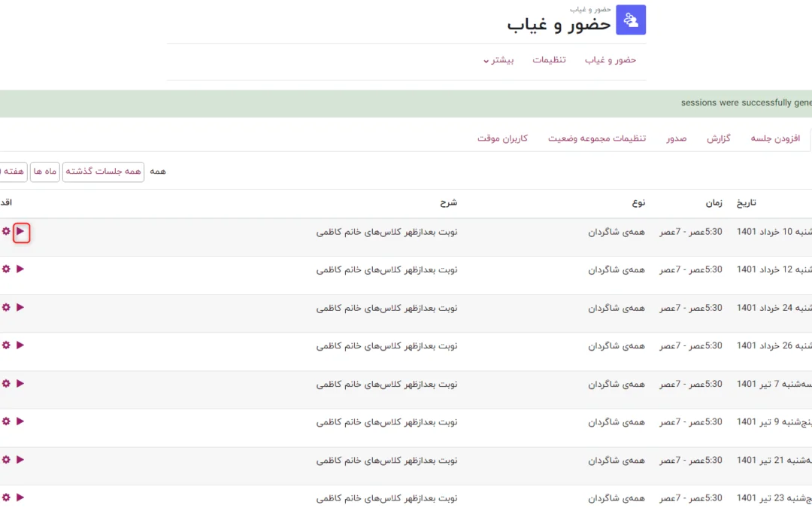Filter by همه جلسات گذشته button
The width and height of the screenshot is (812, 508).
click(x=103, y=172)
